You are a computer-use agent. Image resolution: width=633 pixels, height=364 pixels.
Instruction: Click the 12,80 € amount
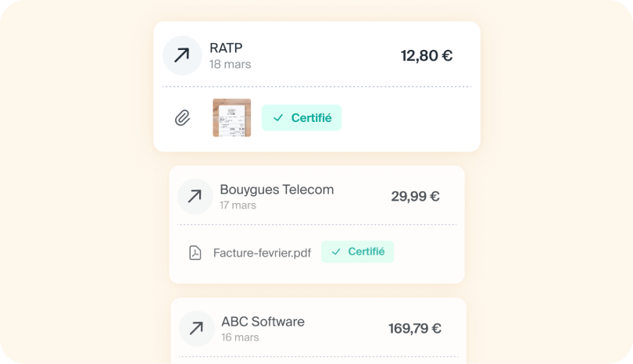[x=426, y=55]
